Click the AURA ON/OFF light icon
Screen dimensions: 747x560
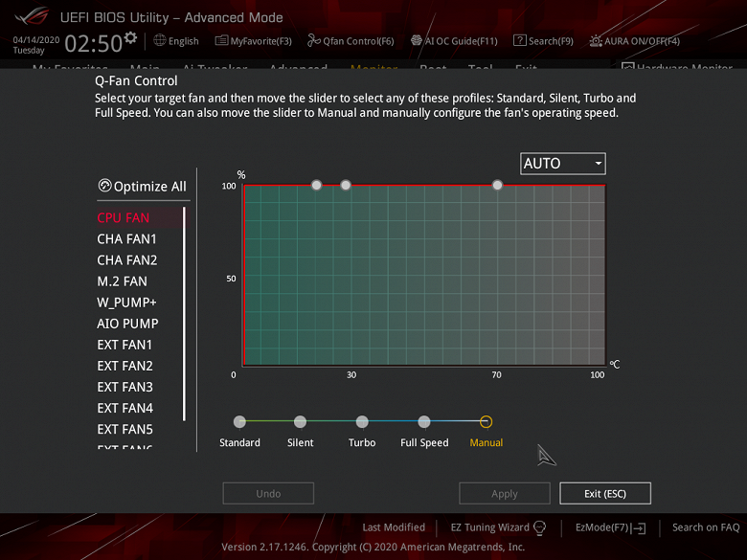(x=596, y=41)
